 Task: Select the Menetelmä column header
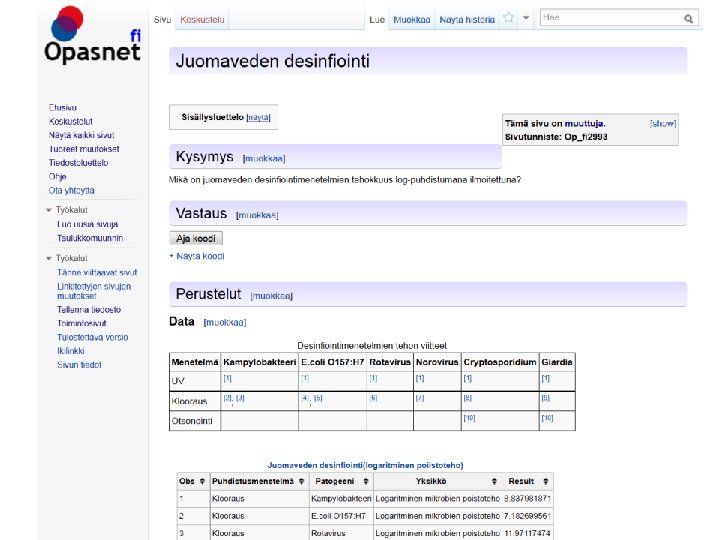tap(195, 362)
